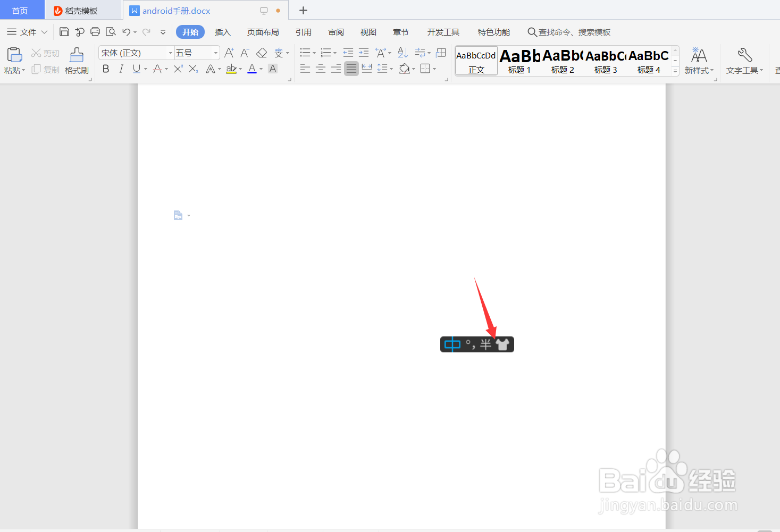Toggle Strikethrough formatting

point(157,69)
